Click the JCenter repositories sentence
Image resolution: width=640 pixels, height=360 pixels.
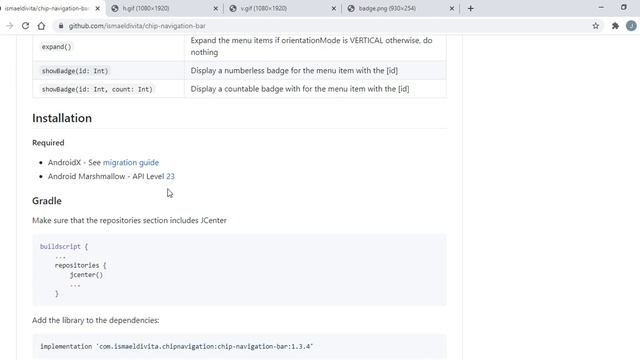(129, 220)
